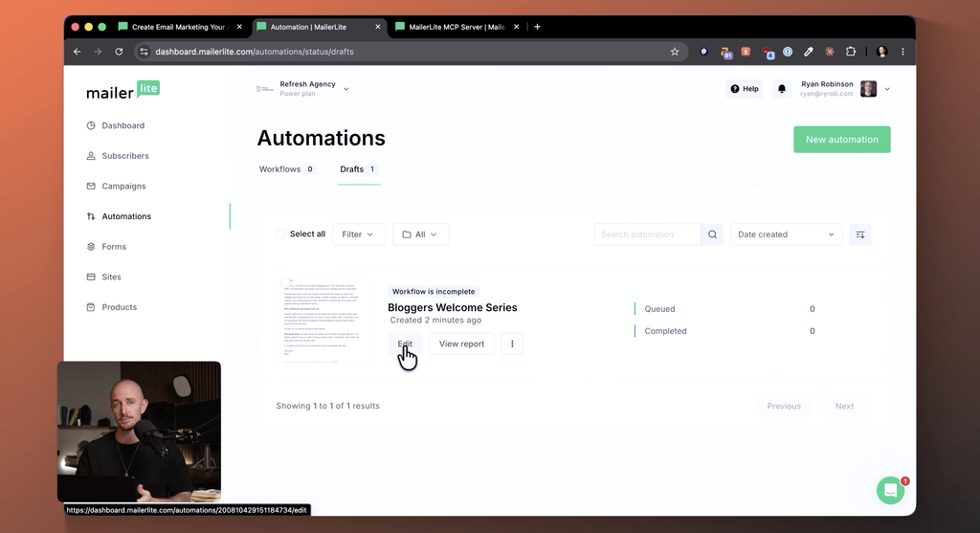Check the Select all checkbox
Image resolution: width=980 pixels, height=533 pixels.
(x=280, y=233)
